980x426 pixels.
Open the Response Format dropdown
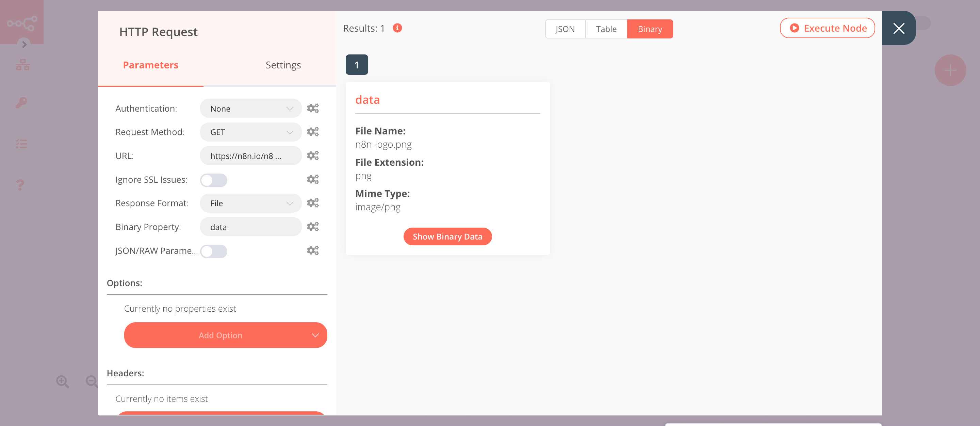(x=249, y=203)
